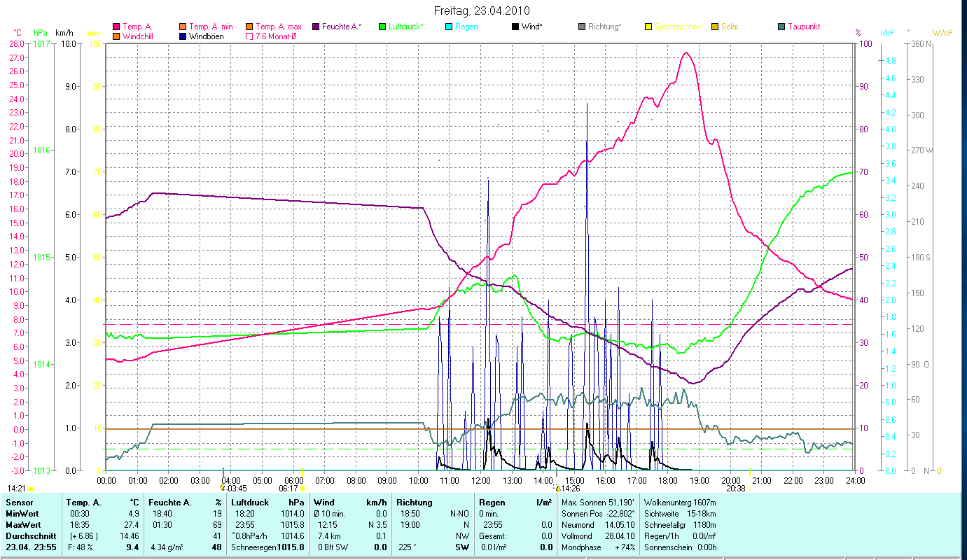The height and width of the screenshot is (560, 967).
Task: Toggle the 7.6 Monat-Ø legend box
Action: point(249,36)
